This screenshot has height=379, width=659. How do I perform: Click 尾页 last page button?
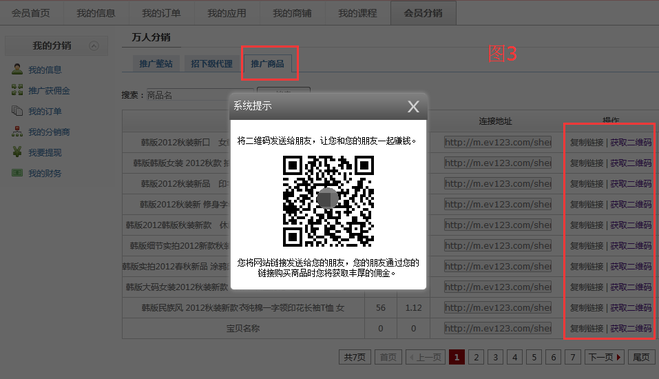(641, 357)
